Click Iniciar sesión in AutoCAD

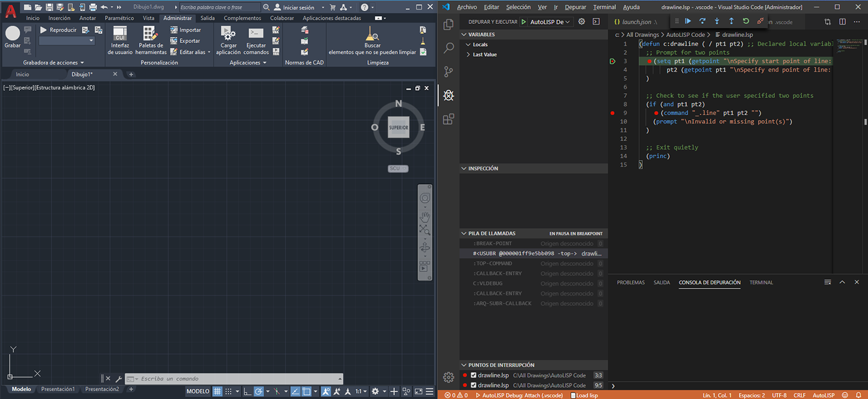(298, 7)
